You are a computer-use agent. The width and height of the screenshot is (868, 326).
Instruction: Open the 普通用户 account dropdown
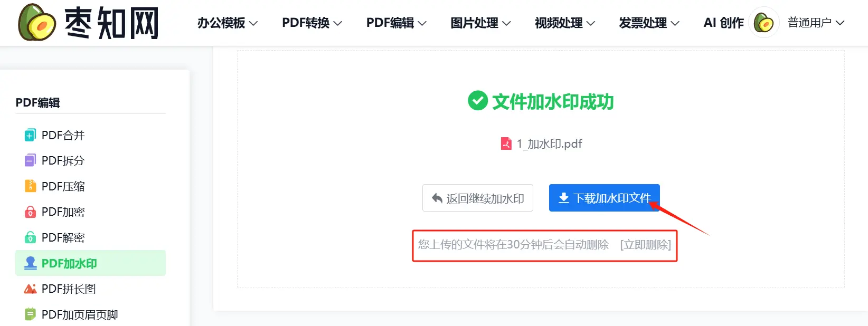[816, 23]
